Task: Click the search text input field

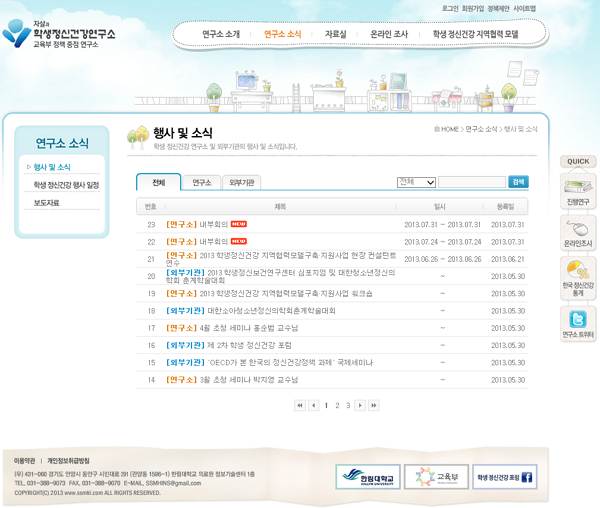Action: coord(472,182)
